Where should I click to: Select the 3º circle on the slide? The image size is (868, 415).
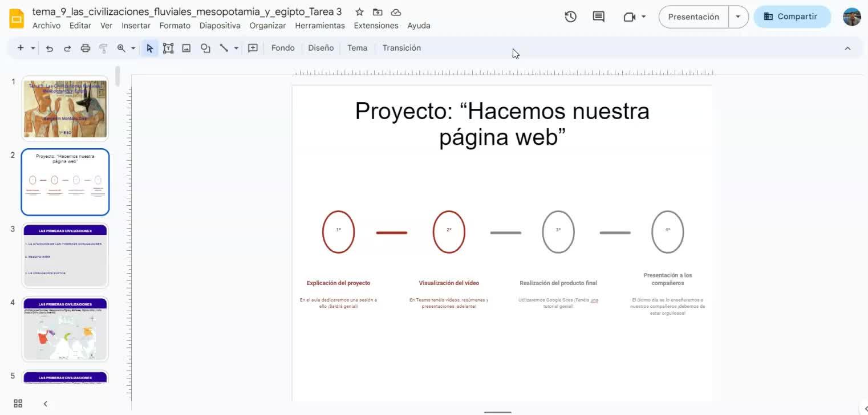point(558,231)
